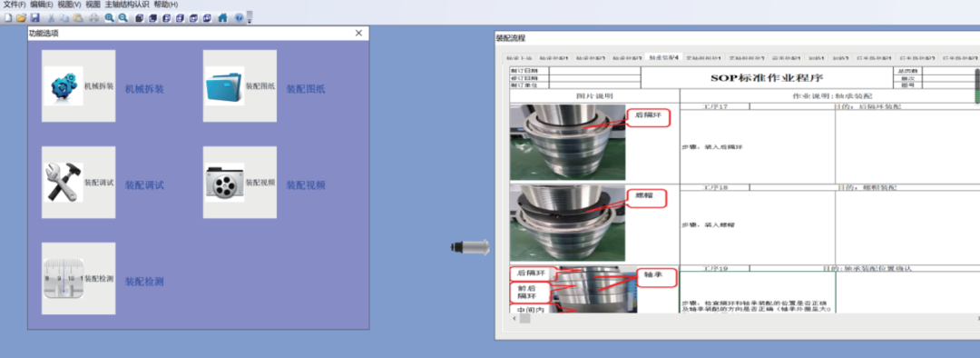Click the save floppy disk icon

pos(35,17)
